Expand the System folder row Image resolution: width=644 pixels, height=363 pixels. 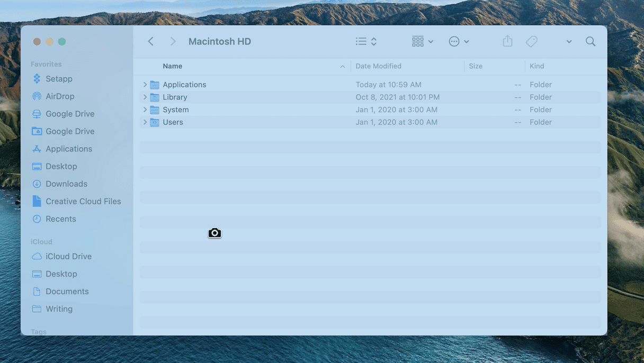pyautogui.click(x=145, y=110)
